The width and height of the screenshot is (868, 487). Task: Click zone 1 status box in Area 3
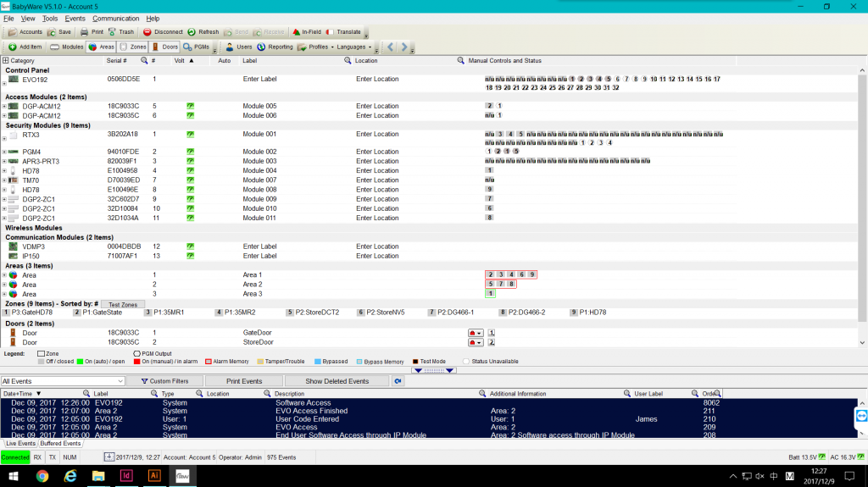(x=490, y=293)
